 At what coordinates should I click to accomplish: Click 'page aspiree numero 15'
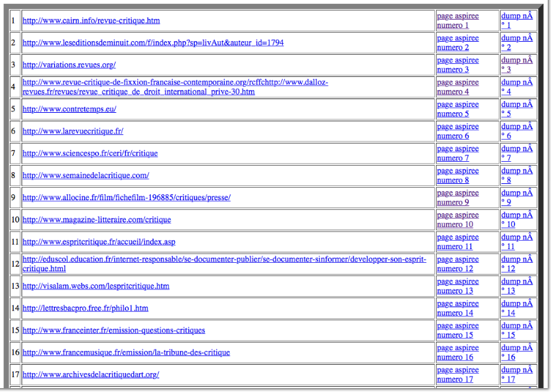point(458,330)
